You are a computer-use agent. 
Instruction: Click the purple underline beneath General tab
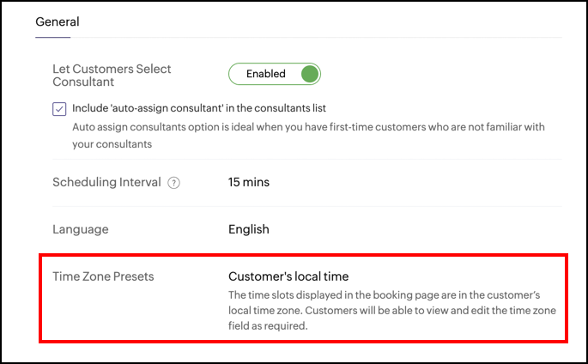point(53,37)
